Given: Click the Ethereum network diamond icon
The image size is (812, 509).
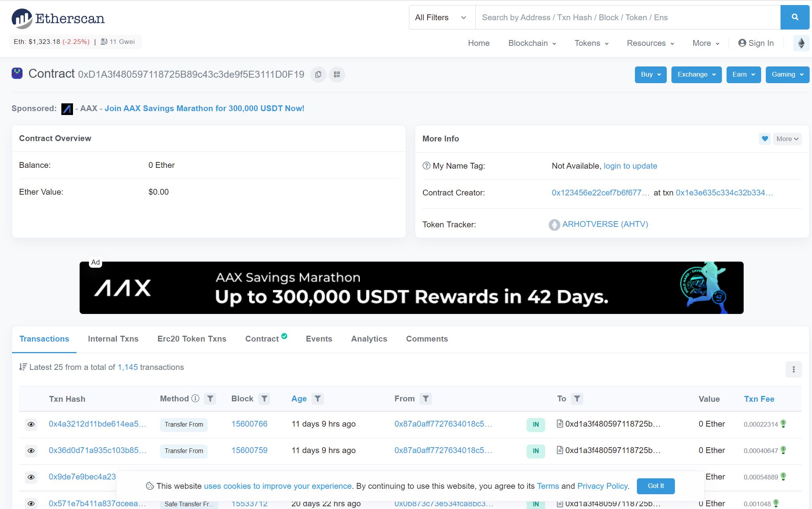Looking at the screenshot, I should [x=801, y=43].
